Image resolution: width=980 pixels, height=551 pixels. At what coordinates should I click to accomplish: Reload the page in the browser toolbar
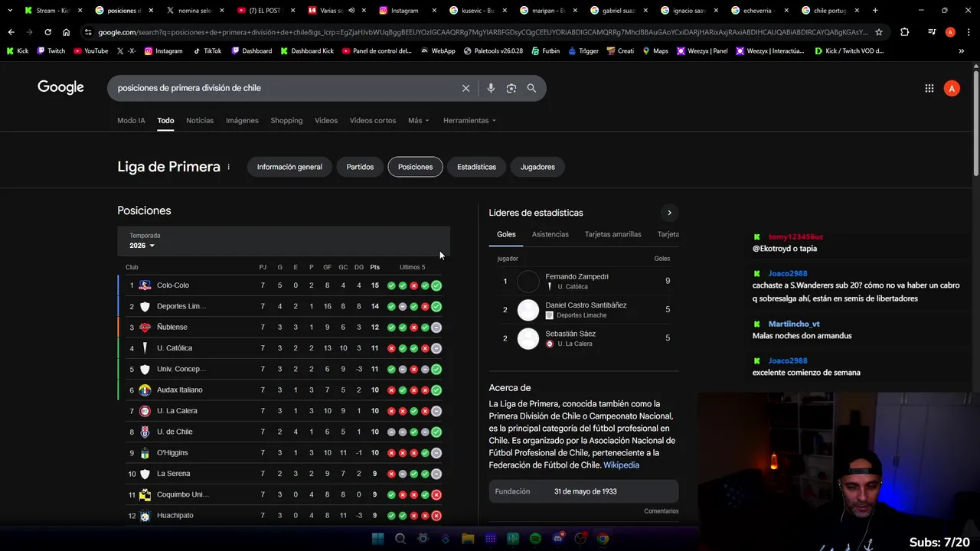pos(47,32)
